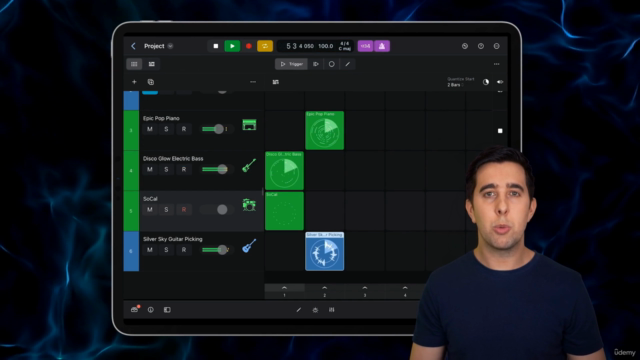Open the browser icon with the red dot
This screenshot has height=360, width=640.
pyautogui.click(x=134, y=309)
